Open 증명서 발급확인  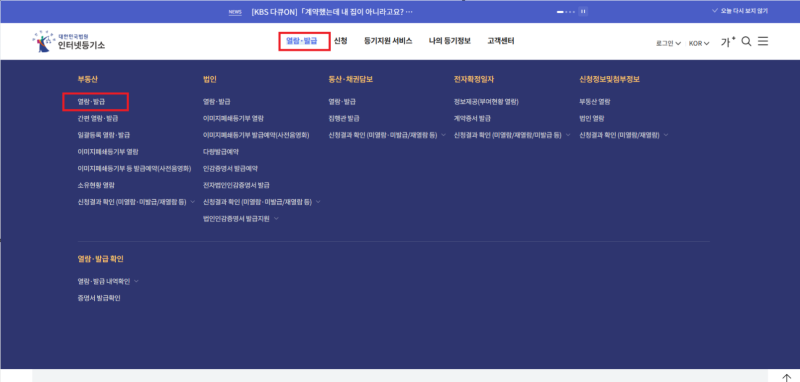pyautogui.click(x=99, y=298)
